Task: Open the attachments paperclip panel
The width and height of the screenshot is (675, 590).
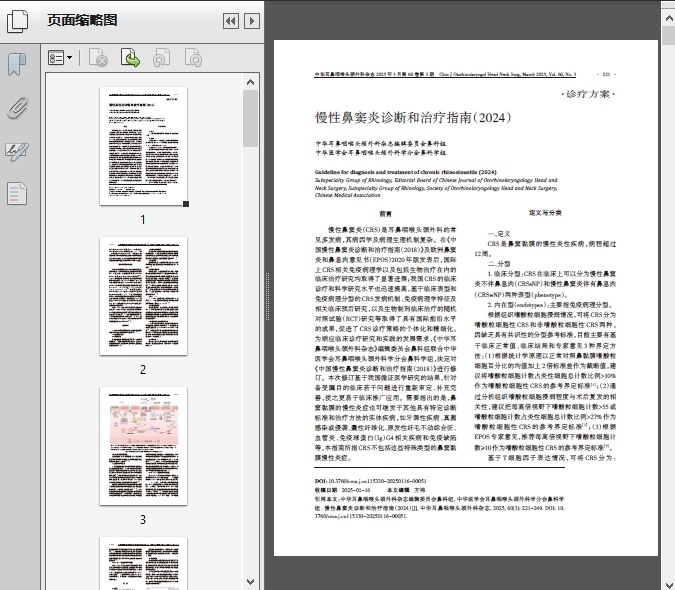Action: (x=16, y=108)
